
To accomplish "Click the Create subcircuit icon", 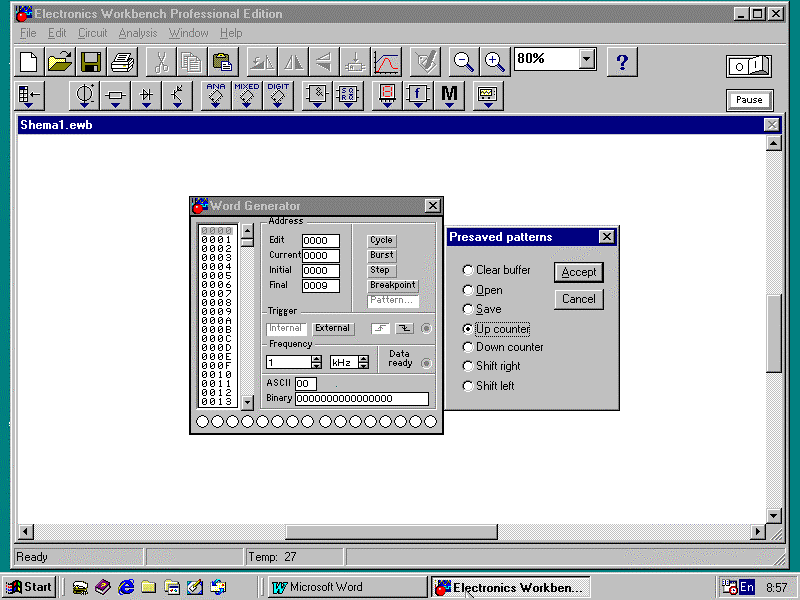I will pyautogui.click(x=355, y=62).
